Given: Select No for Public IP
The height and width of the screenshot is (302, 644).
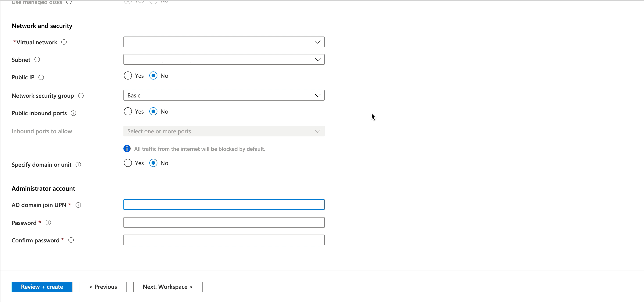Looking at the screenshot, I should pos(153,76).
